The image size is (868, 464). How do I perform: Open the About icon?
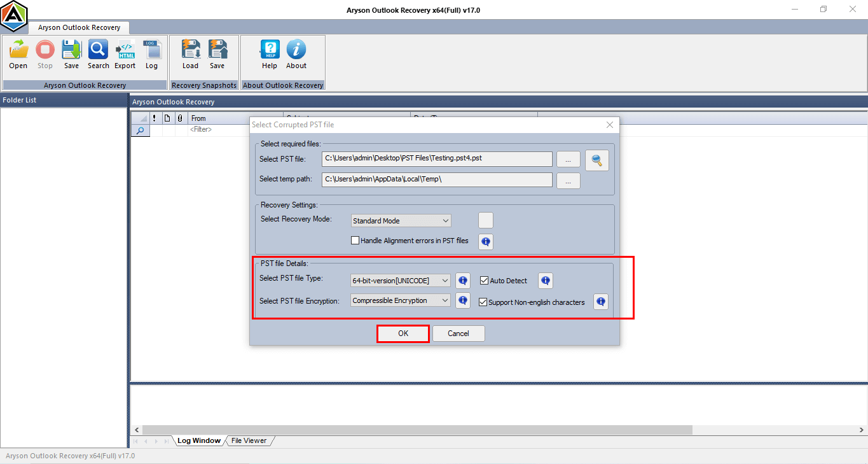pos(296,55)
